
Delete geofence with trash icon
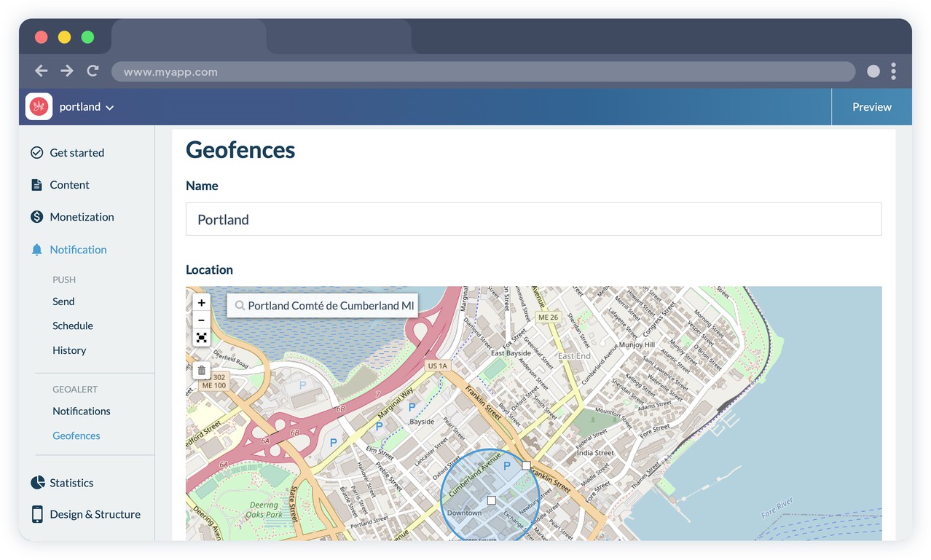[202, 371]
